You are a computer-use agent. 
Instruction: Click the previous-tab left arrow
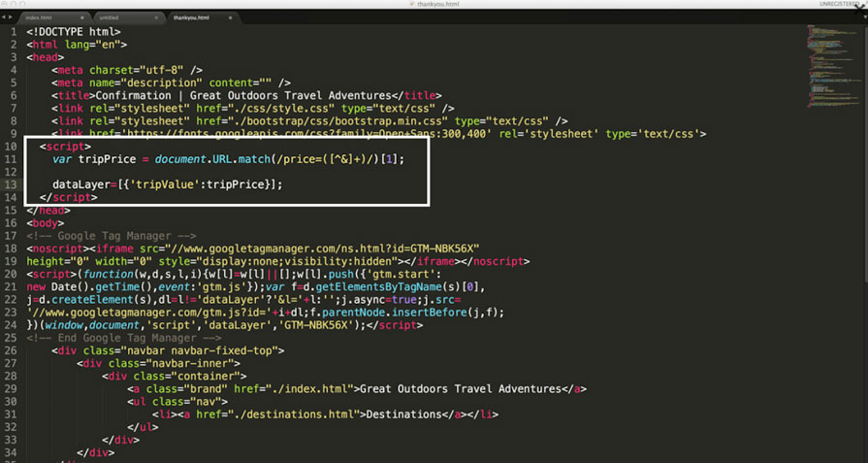tap(3, 17)
